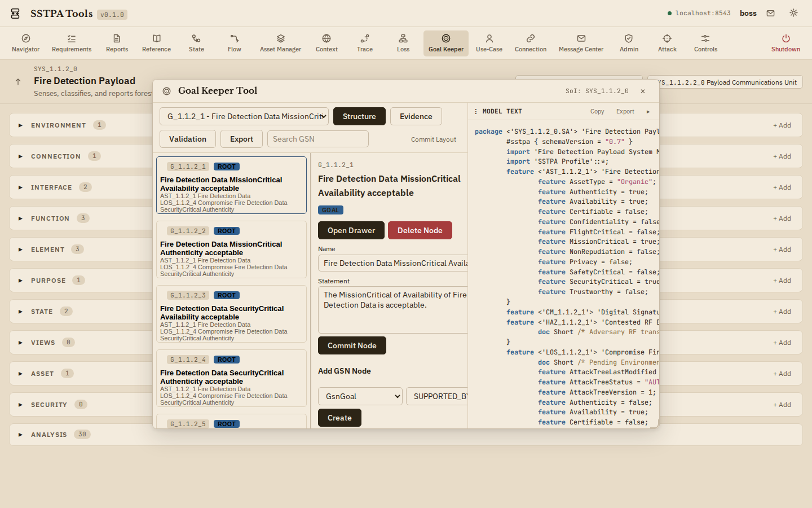812x508 pixels.
Task: Expand the CONNECTION section
Action: 20,156
